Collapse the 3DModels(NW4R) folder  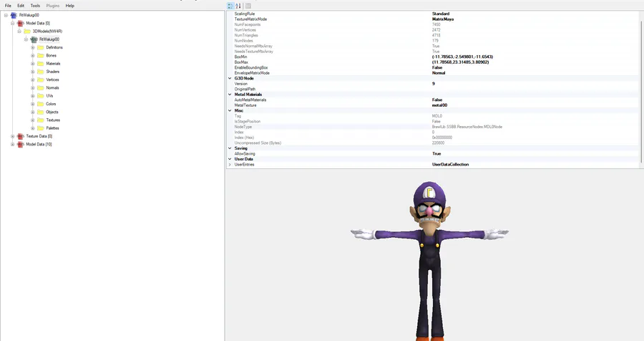(19, 32)
